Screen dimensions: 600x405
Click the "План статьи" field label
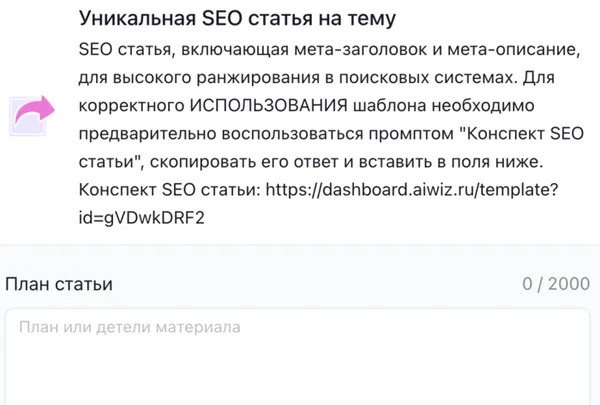[x=59, y=284]
